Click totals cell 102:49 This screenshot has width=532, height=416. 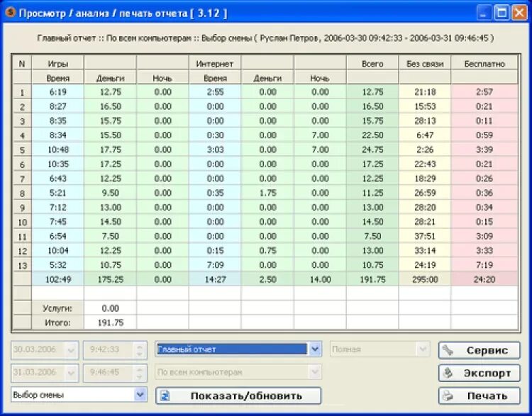57,279
